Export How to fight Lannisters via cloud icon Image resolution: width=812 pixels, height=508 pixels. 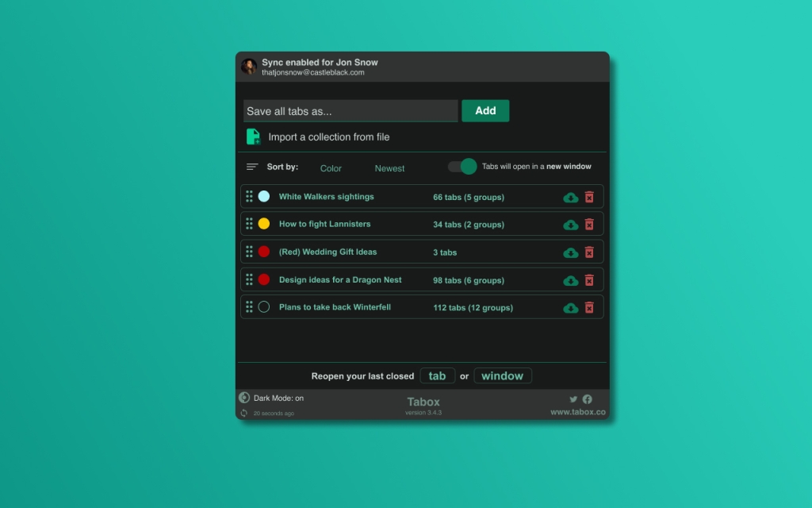tap(571, 225)
